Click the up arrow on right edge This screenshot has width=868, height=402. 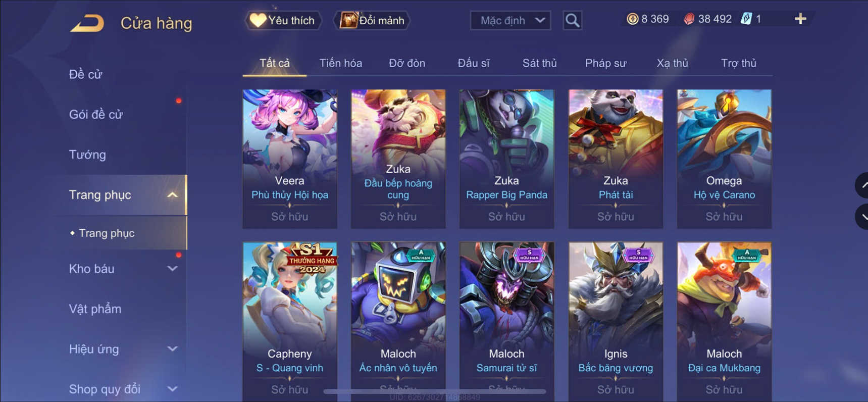pos(862,185)
